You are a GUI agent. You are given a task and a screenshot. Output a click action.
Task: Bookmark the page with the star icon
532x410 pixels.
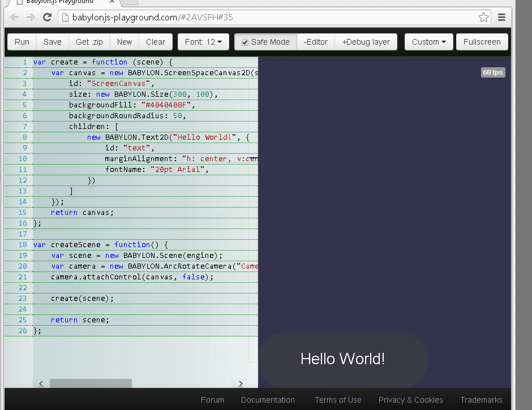point(483,18)
